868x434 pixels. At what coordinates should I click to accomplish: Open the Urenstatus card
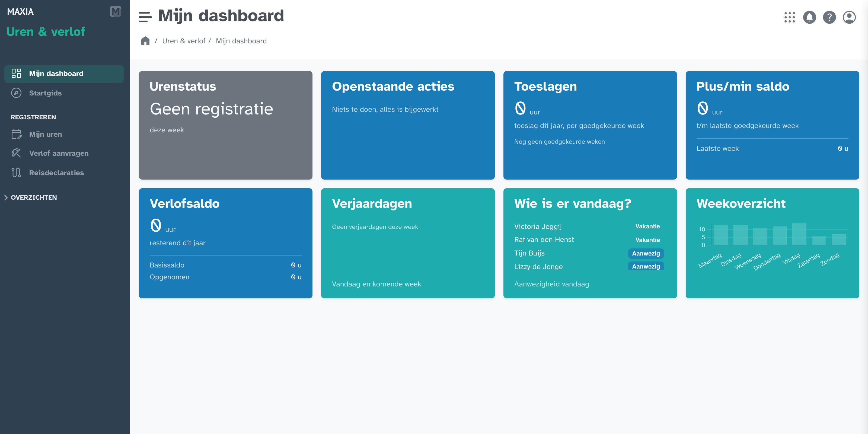pos(225,125)
